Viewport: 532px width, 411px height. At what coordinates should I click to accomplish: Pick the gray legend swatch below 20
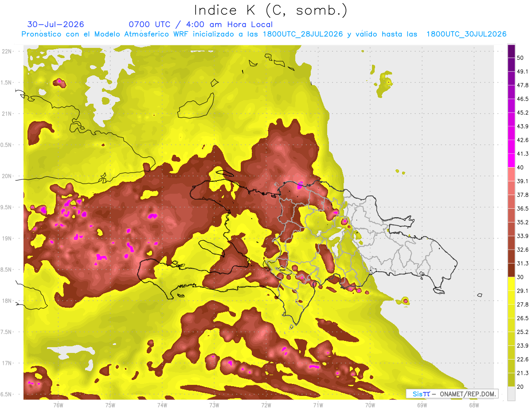(x=511, y=394)
